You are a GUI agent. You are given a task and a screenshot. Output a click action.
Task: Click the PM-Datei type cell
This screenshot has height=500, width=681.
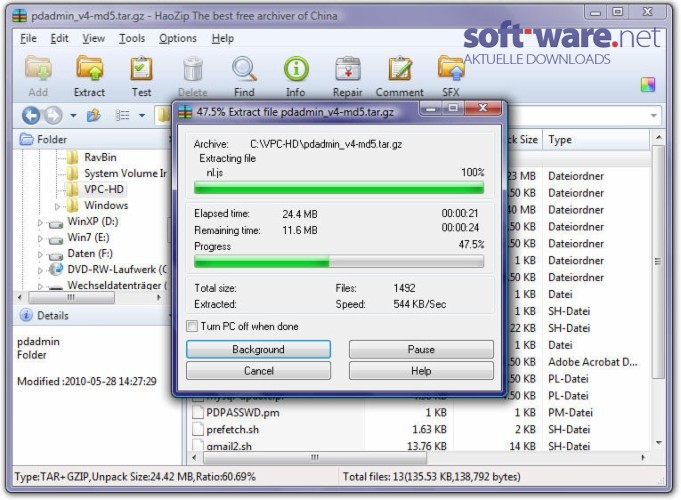pos(570,412)
